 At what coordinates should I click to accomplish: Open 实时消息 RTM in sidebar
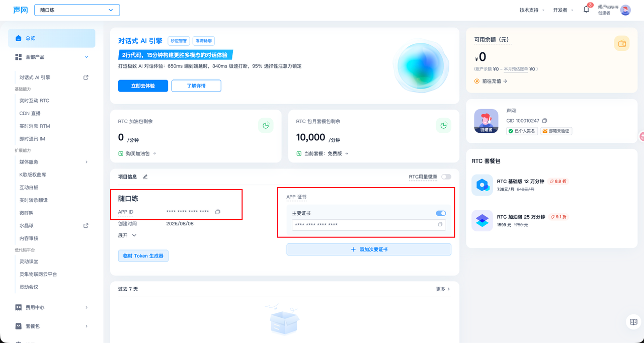(x=35, y=126)
